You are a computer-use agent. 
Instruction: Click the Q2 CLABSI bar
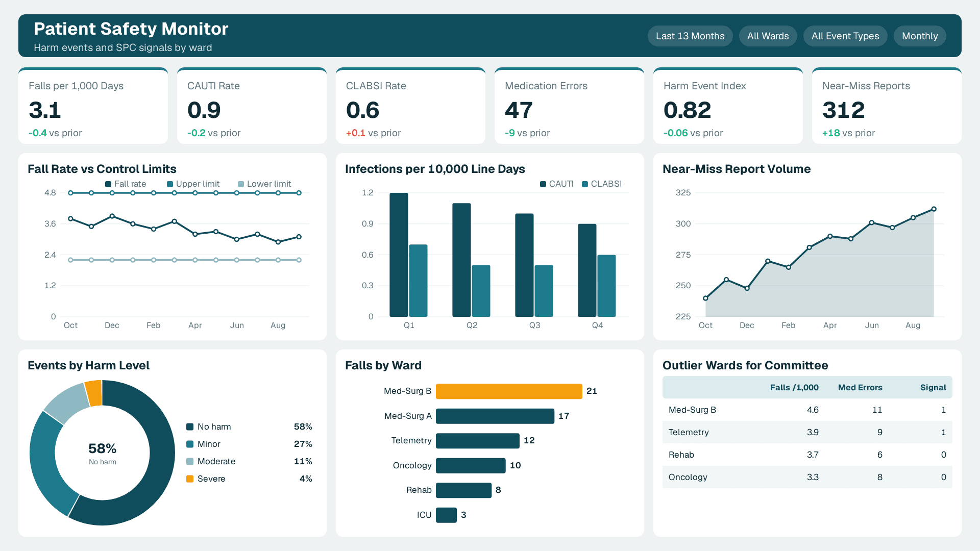tap(481, 291)
